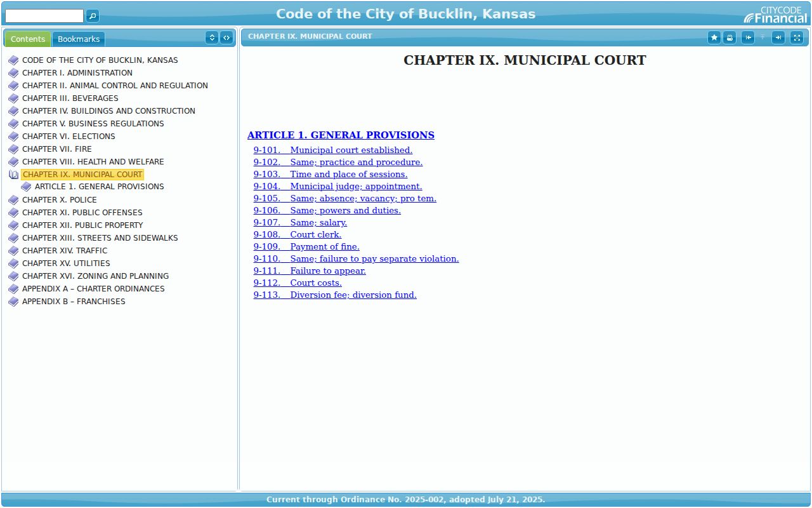Click the book icon beside Chapter X. Police
This screenshot has height=508, width=812.
(13, 200)
